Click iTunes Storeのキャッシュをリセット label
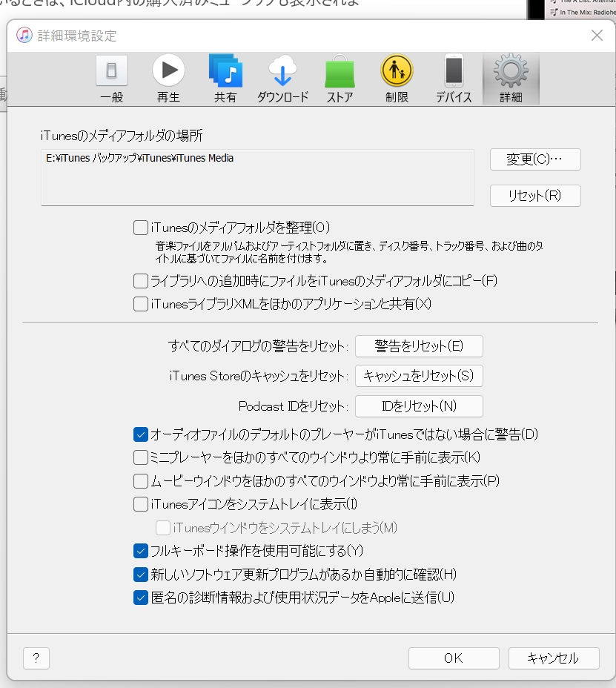Screen dimensions: 616x688 [259, 376]
